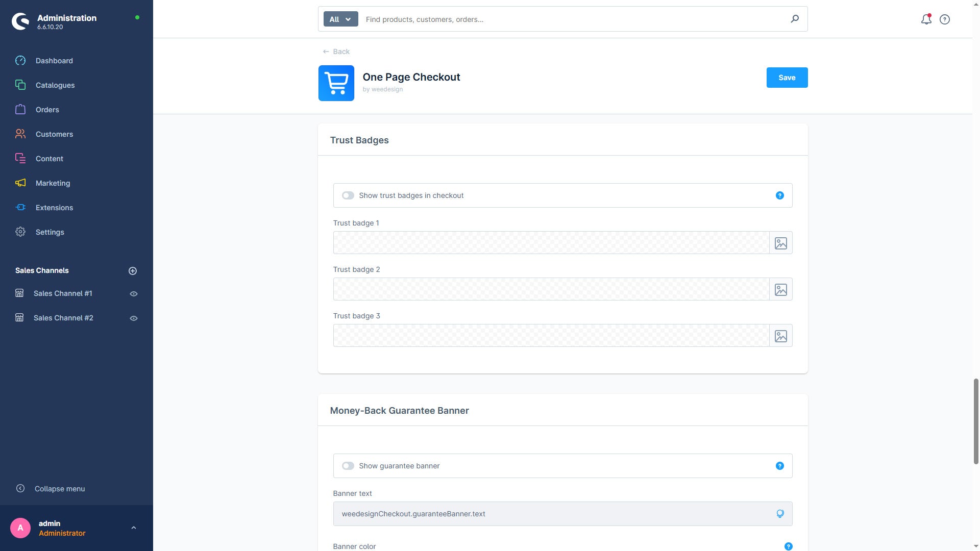Add a new sales channel plus icon
Image resolution: width=980 pixels, height=551 pixels.
point(133,271)
